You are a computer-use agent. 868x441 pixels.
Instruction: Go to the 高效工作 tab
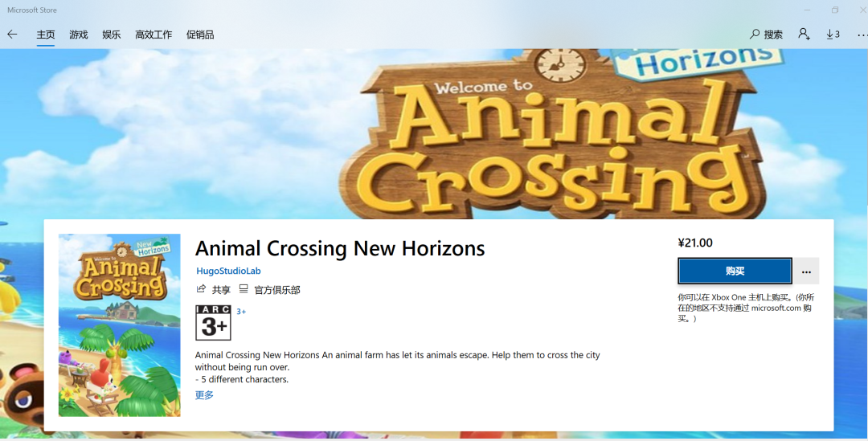point(154,35)
